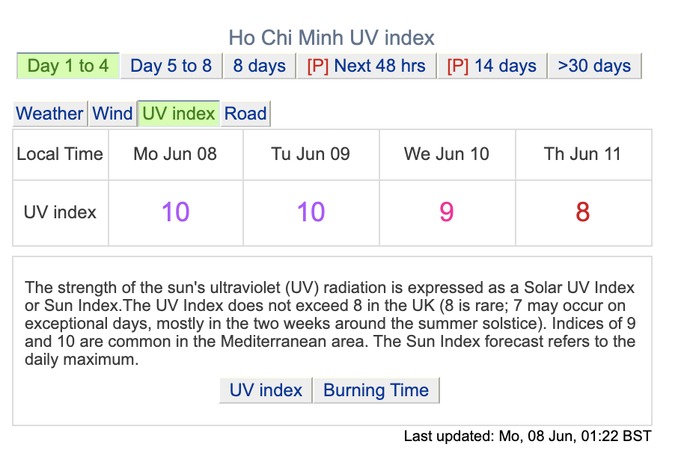
Task: Go to the >30 days tab
Action: [594, 66]
